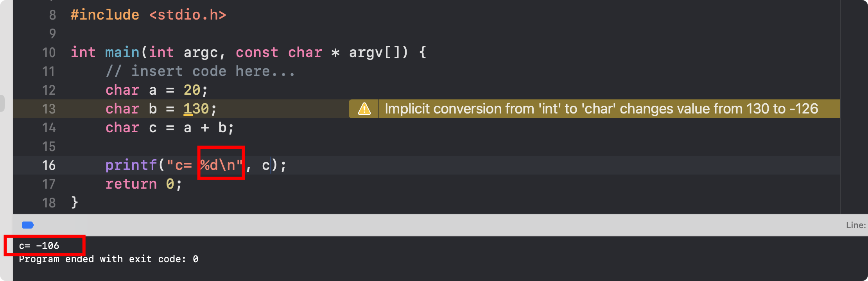Toggle the blue breakpoints icon in debug bar
Screen dimensions: 868x281
(28, 225)
